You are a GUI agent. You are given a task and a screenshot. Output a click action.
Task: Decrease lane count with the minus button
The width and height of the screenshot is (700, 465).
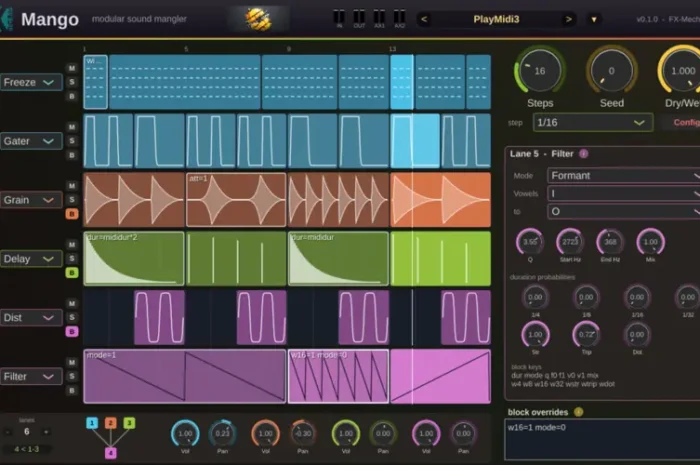8,432
